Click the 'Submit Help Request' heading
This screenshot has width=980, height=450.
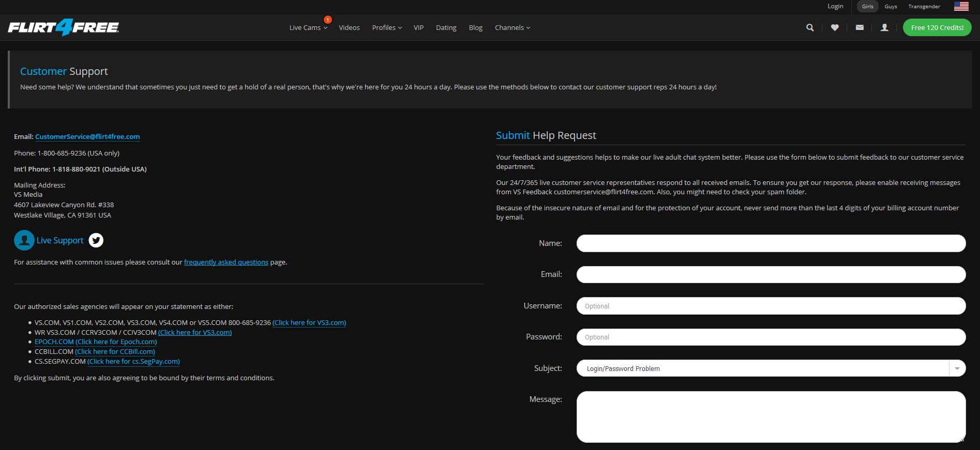coord(546,135)
